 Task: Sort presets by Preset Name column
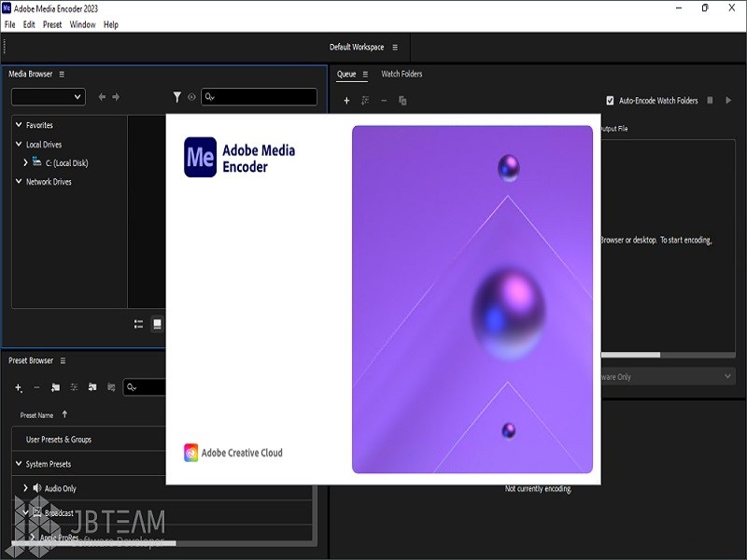36,415
